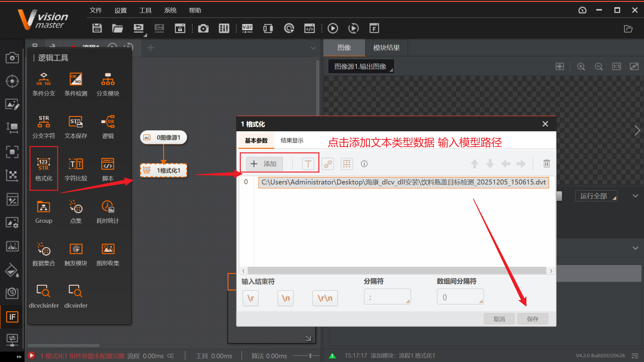Screen dimensions: 644x362
Task: Click the trash delete icon in dialog
Action: click(547, 164)
